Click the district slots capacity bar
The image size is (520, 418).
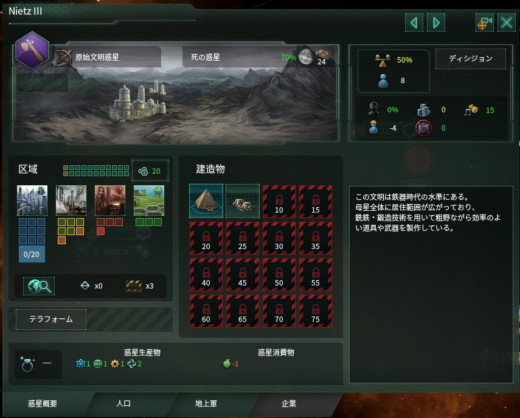(x=96, y=170)
